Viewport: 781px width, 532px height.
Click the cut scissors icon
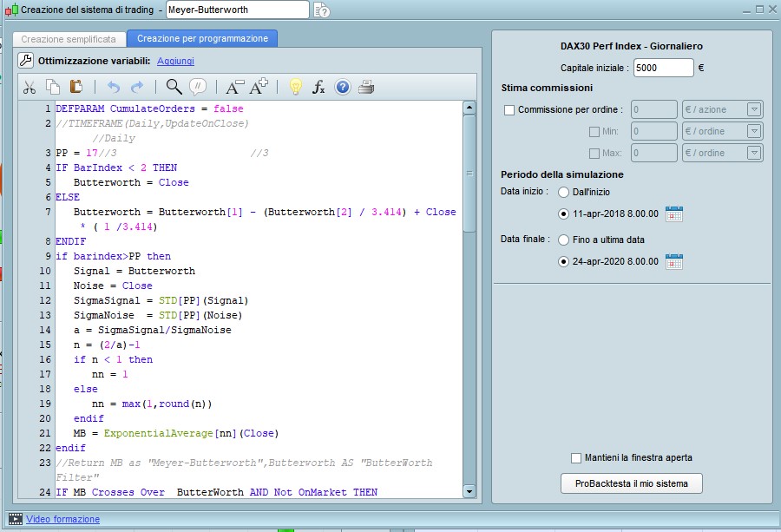[x=29, y=87]
